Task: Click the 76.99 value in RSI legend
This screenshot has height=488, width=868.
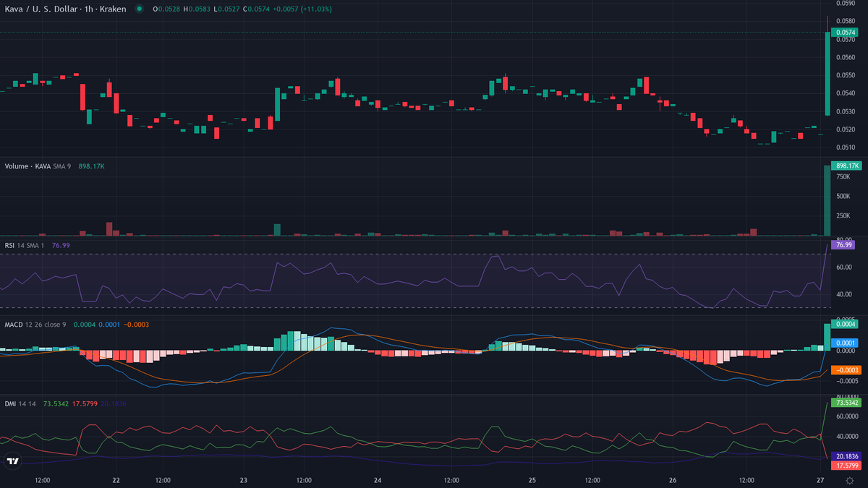Action: click(x=61, y=246)
